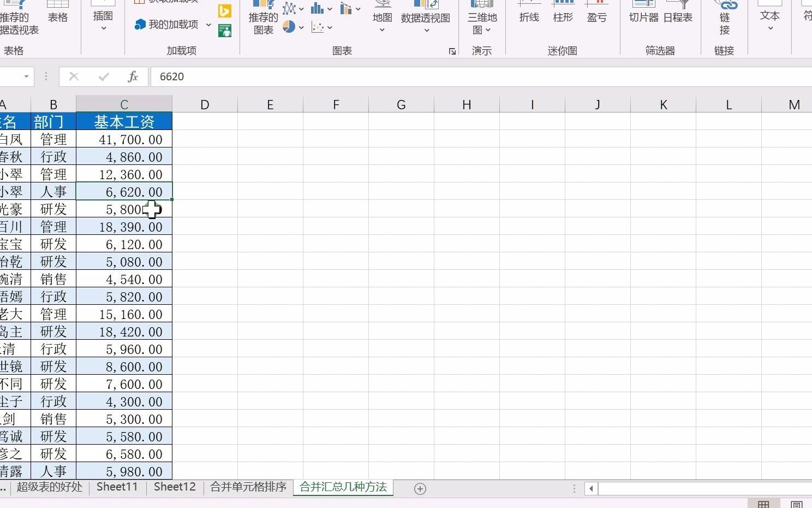The width and height of the screenshot is (812, 508).
Task: Switch to the Sheet11 tab
Action: 117,487
